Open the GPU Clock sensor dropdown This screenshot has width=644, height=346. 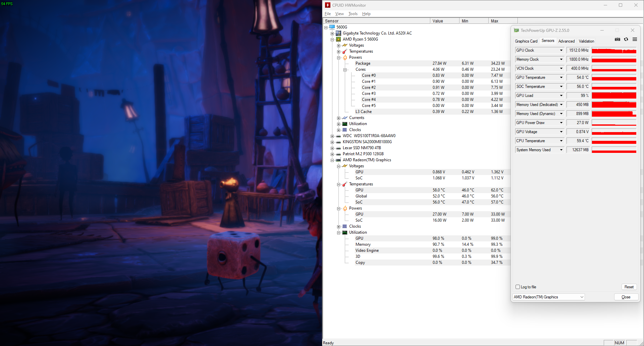pos(561,50)
